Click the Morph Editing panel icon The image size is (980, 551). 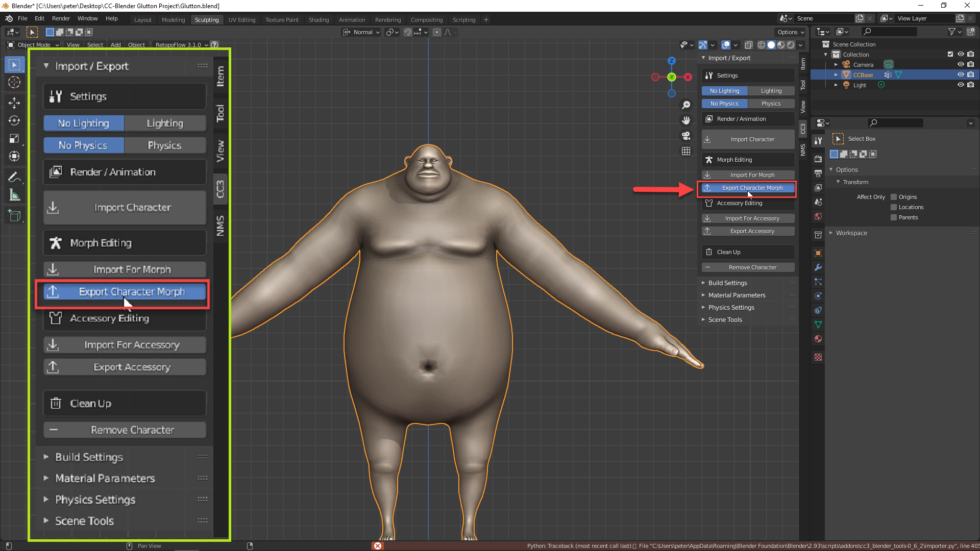pyautogui.click(x=56, y=242)
